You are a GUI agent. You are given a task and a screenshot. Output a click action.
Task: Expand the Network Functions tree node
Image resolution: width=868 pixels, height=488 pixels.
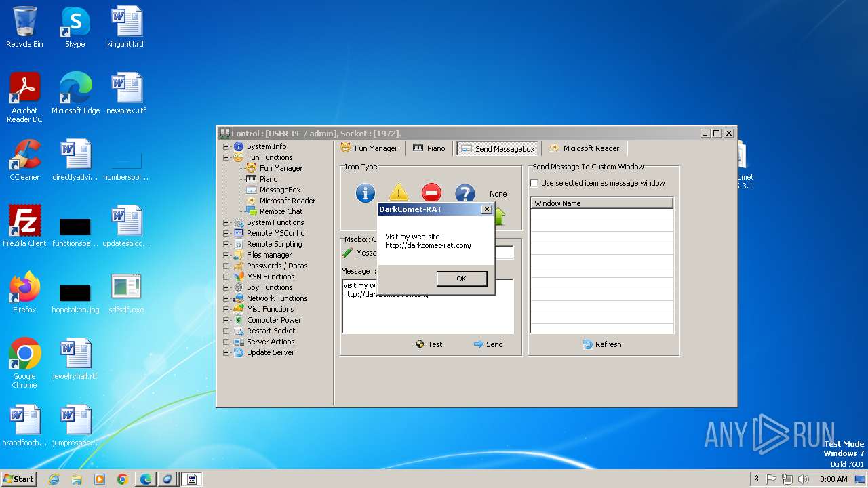coord(226,298)
